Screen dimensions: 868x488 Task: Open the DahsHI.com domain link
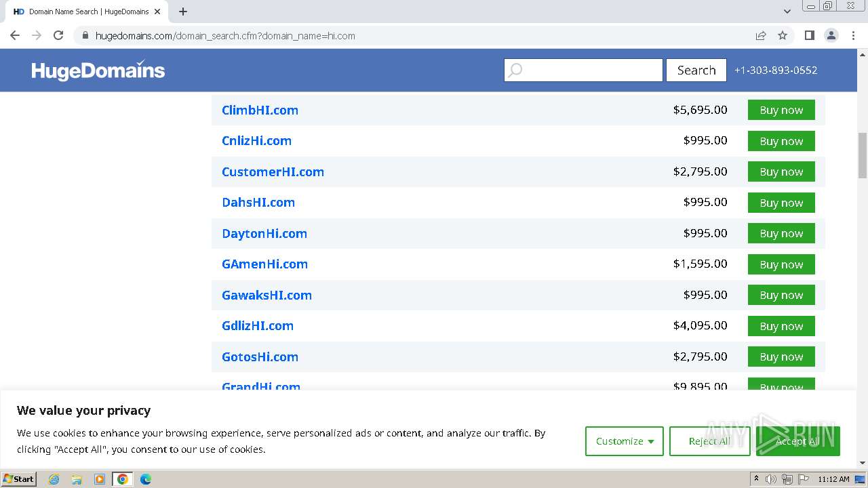point(258,202)
